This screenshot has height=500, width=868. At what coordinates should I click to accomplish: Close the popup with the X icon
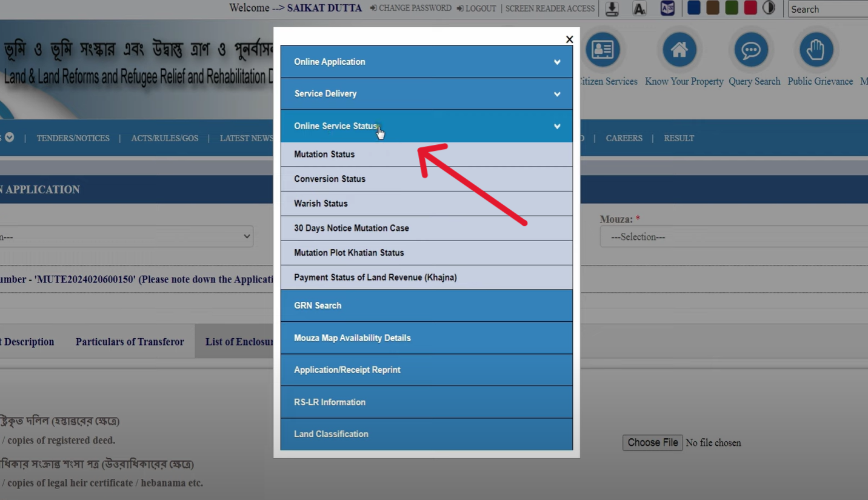click(x=569, y=39)
